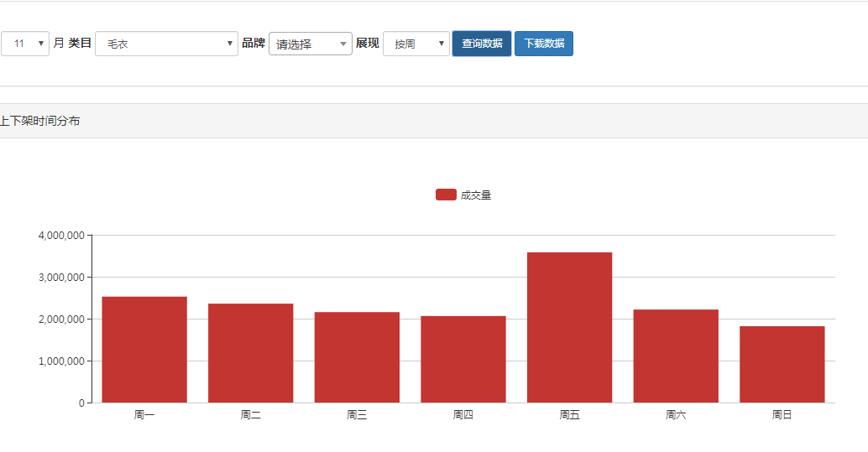Select the red bar above 周四

pos(463,359)
